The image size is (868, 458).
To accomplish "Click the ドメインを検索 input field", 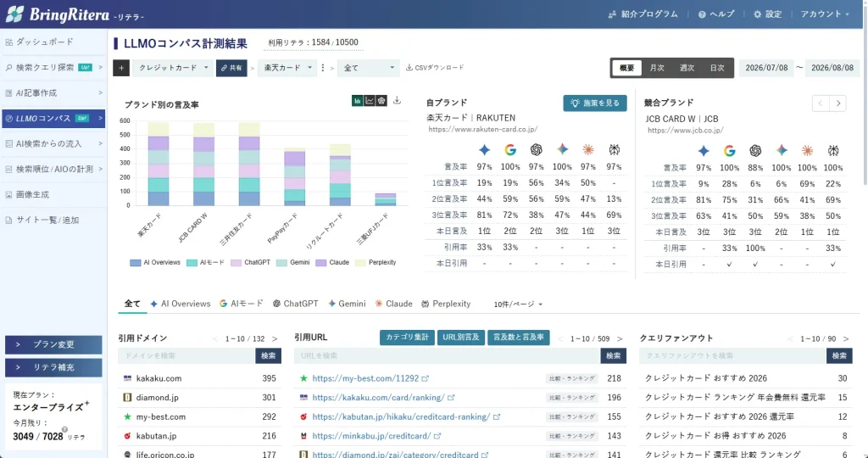I will click(186, 356).
